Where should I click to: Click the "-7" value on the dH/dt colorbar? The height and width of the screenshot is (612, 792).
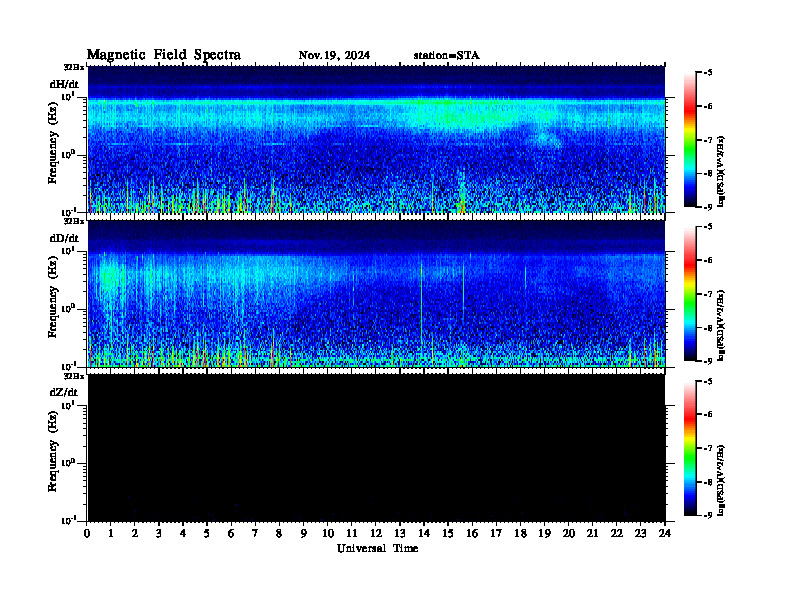click(x=708, y=140)
